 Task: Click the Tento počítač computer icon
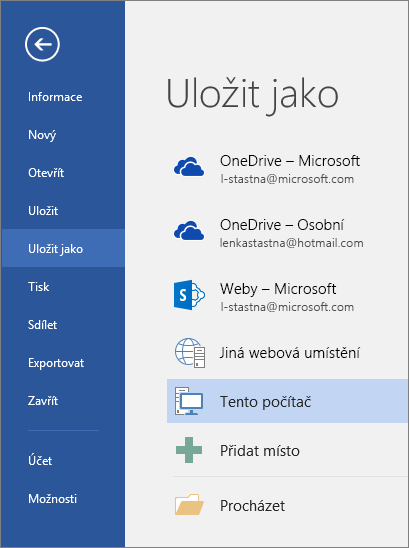click(x=189, y=401)
